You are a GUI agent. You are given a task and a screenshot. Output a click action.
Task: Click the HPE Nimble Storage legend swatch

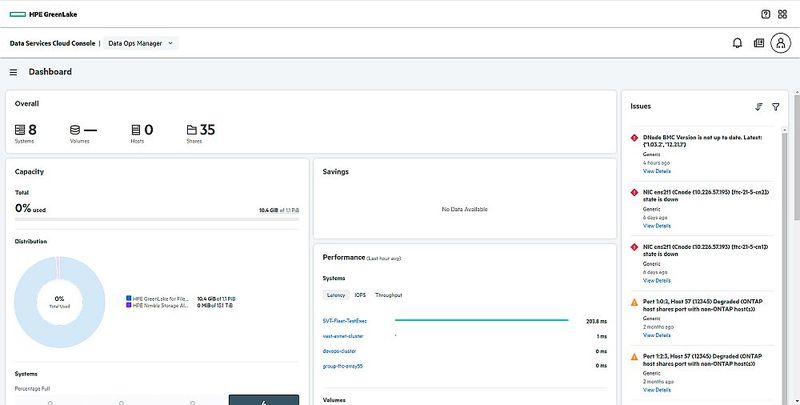[x=129, y=305]
